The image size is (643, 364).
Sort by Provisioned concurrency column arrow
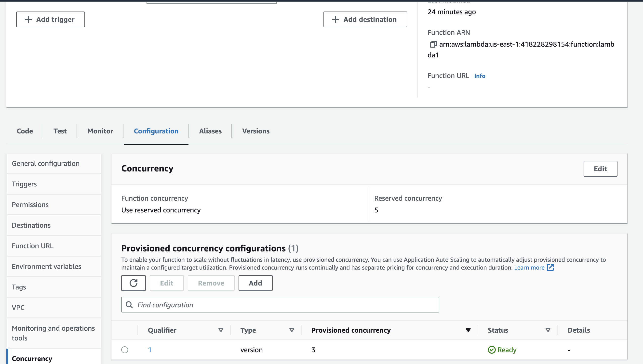(468, 330)
